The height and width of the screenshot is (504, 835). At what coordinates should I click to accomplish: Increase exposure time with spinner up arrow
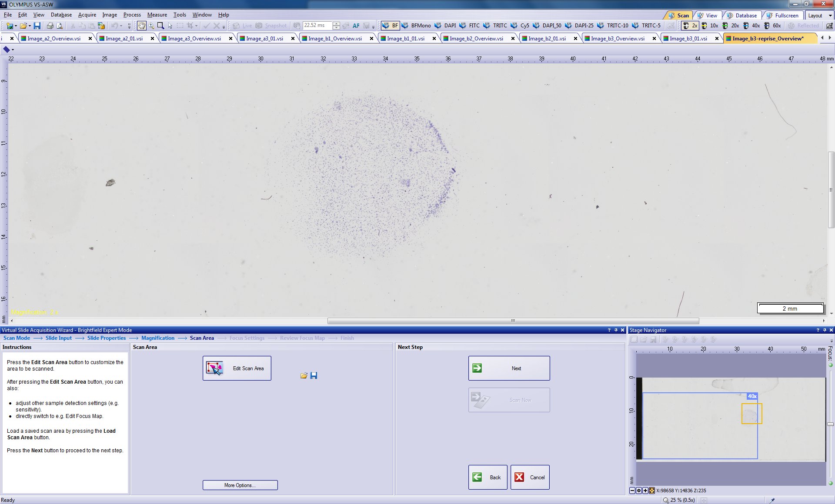tap(336, 23)
